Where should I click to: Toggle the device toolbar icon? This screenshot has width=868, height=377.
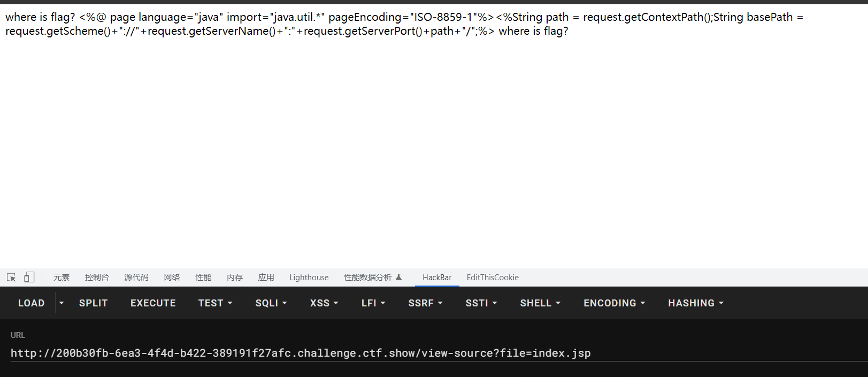(29, 277)
